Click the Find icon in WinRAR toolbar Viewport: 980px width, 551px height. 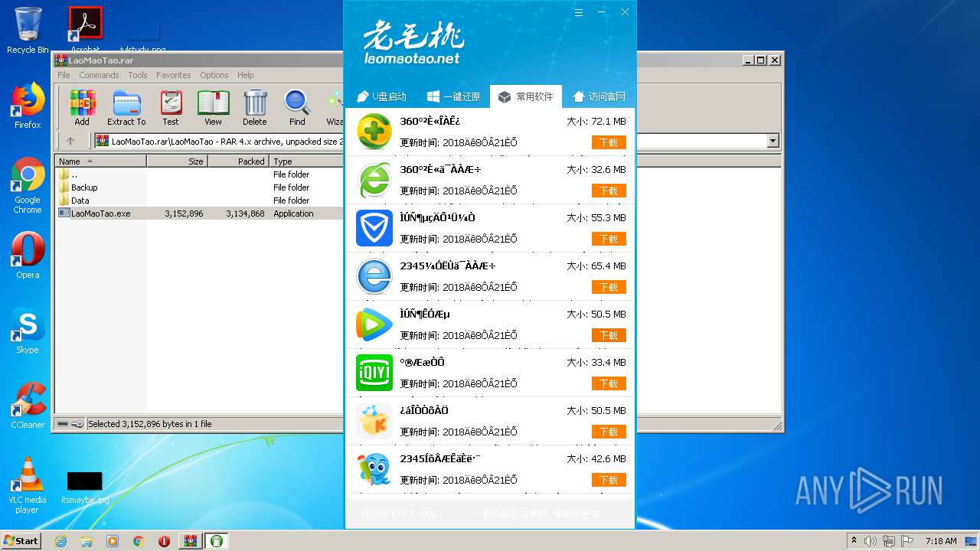[x=297, y=107]
